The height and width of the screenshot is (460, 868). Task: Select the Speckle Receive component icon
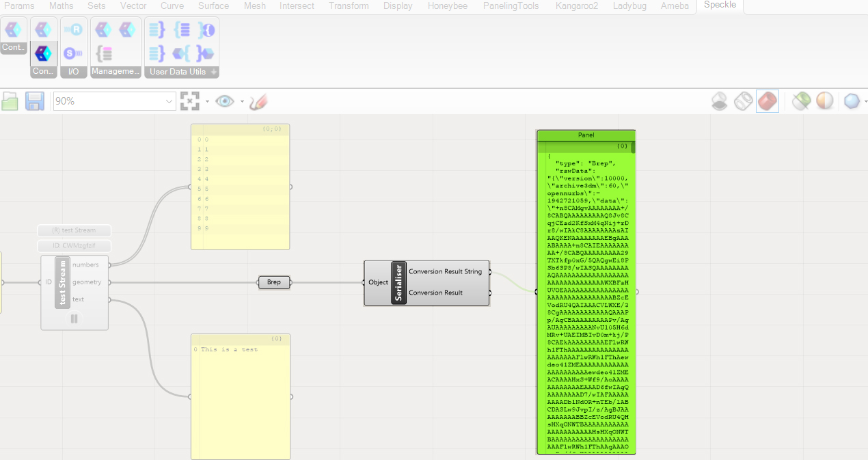click(73, 29)
